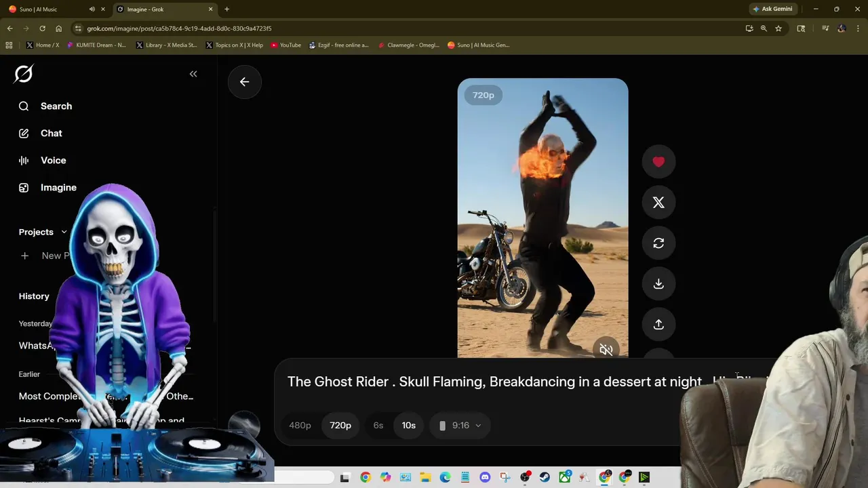Image resolution: width=868 pixels, height=488 pixels.
Task: Open the Home / X bookmark
Action: point(43,45)
